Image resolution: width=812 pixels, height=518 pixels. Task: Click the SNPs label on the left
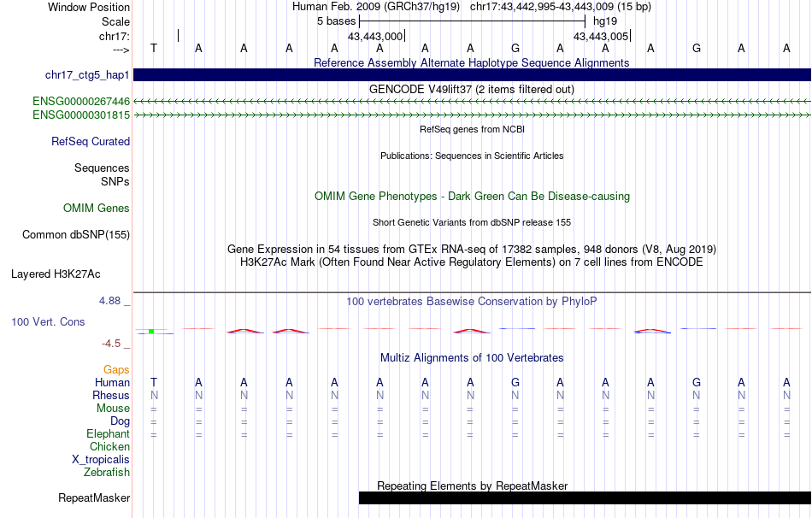pos(115,182)
